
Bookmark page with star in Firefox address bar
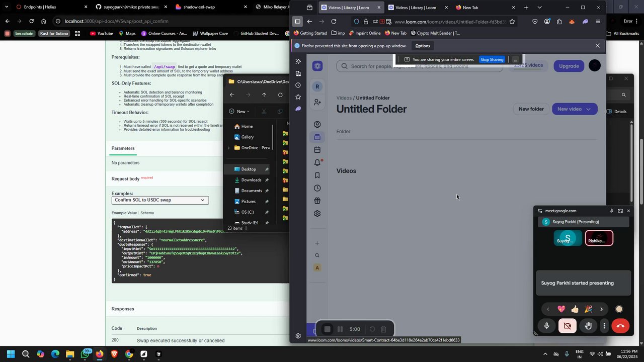(512, 22)
